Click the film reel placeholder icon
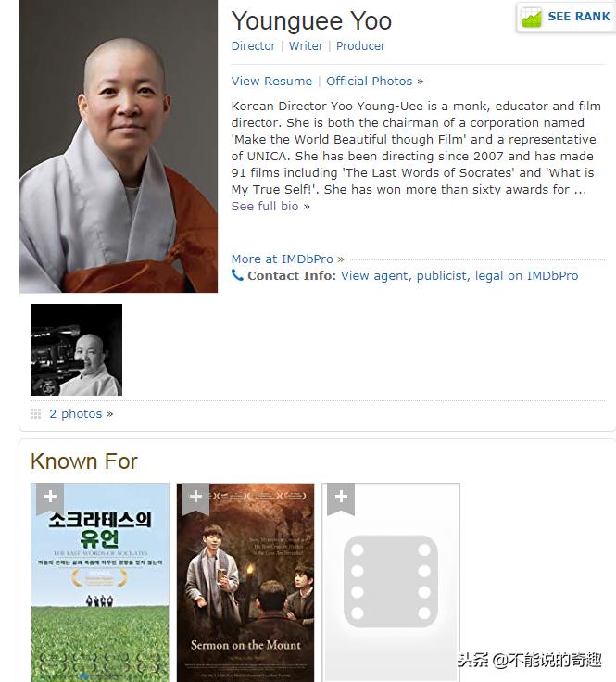This screenshot has width=616, height=682. (x=390, y=581)
